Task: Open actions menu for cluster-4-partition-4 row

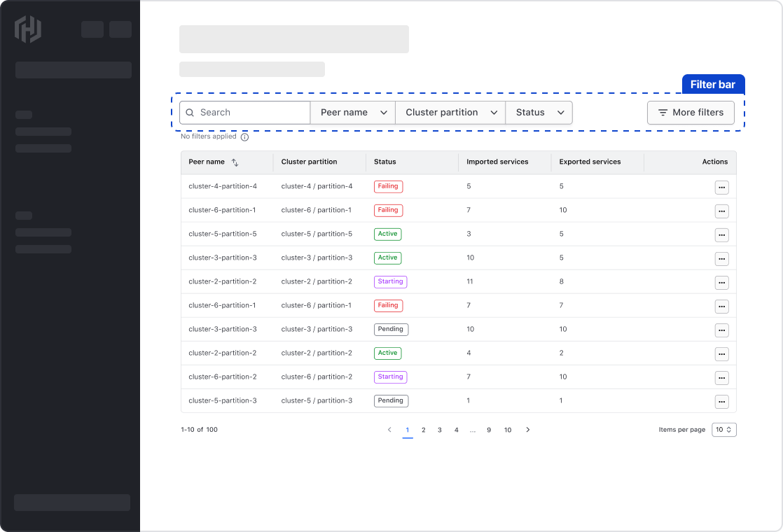Action: (x=721, y=188)
